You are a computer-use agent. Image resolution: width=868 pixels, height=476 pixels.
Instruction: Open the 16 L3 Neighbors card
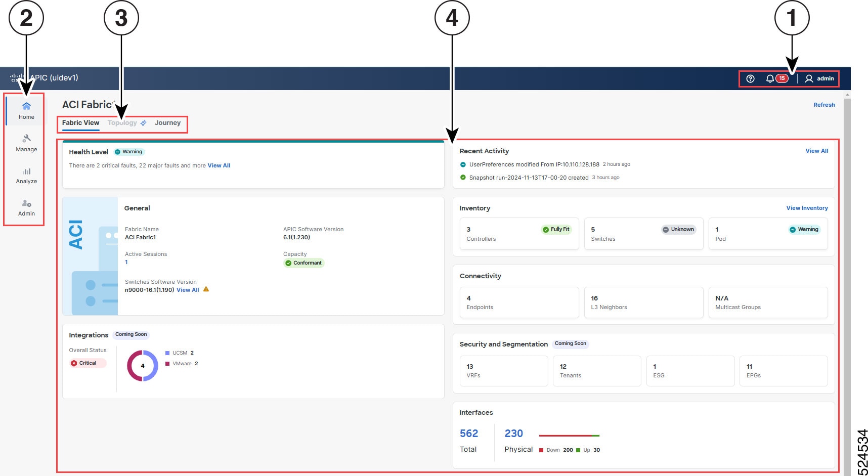[643, 302]
